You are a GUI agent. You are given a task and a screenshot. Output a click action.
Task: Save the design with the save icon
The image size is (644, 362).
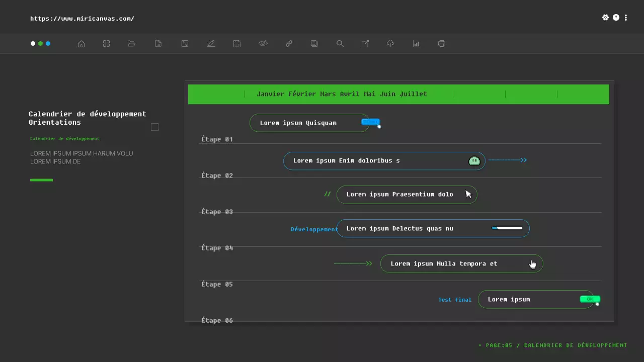(x=236, y=44)
